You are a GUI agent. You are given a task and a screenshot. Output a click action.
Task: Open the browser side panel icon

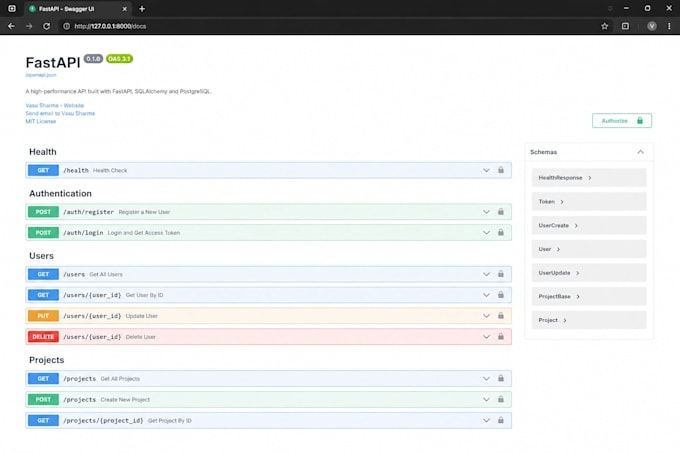625,26
